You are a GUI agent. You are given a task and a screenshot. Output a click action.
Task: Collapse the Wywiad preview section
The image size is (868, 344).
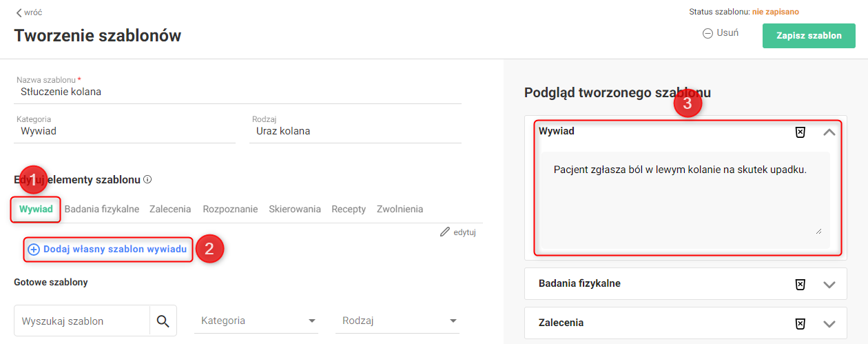click(x=829, y=132)
